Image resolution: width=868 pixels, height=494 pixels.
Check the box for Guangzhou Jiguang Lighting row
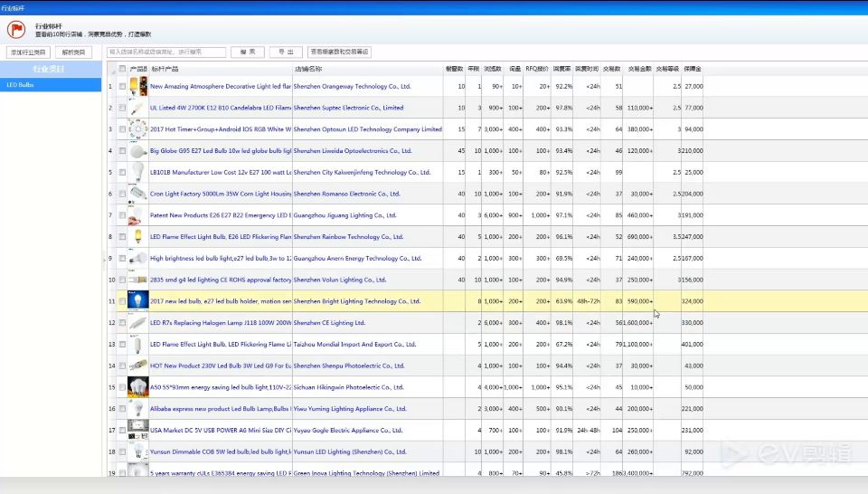[122, 215]
